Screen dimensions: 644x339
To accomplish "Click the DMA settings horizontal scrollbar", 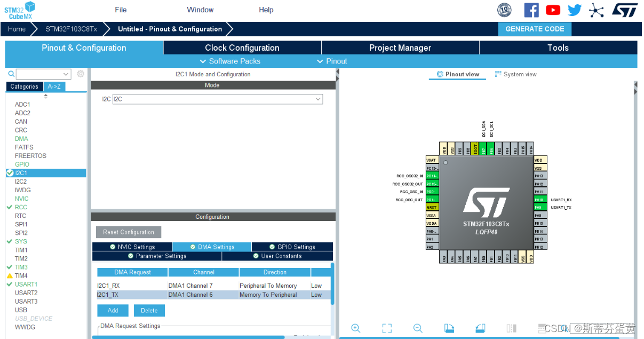I will tap(188, 337).
